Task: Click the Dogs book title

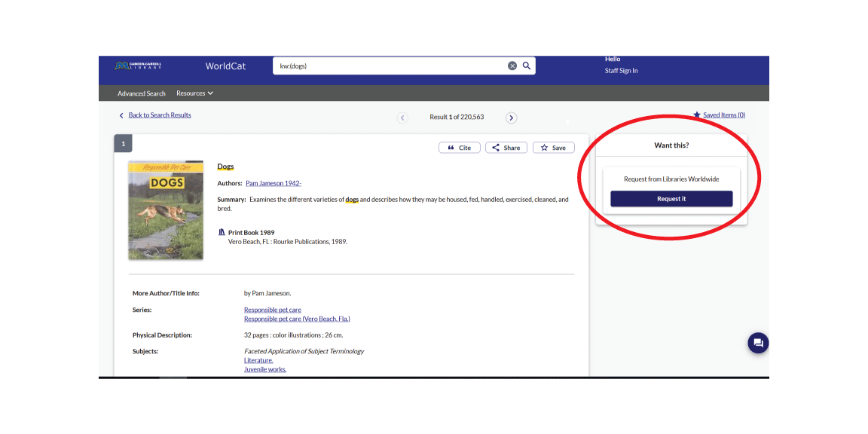Action: tap(225, 166)
